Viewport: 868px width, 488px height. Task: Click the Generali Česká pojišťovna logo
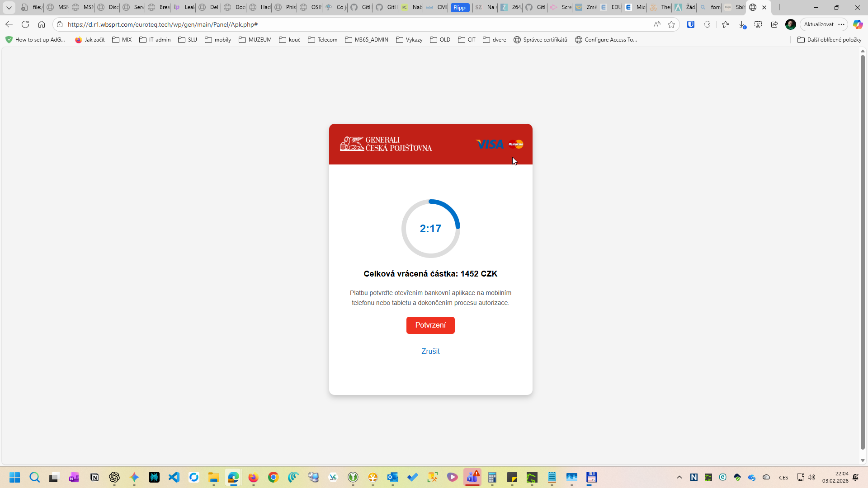386,144
